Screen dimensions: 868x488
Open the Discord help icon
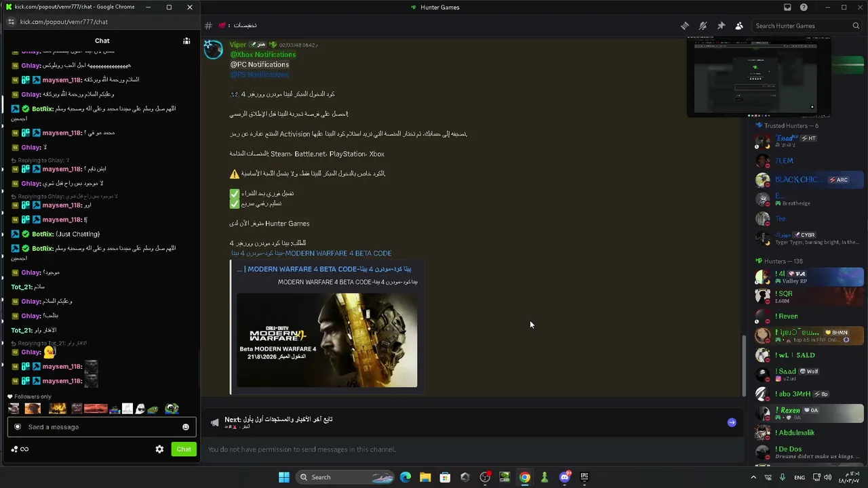pyautogui.click(x=804, y=7)
